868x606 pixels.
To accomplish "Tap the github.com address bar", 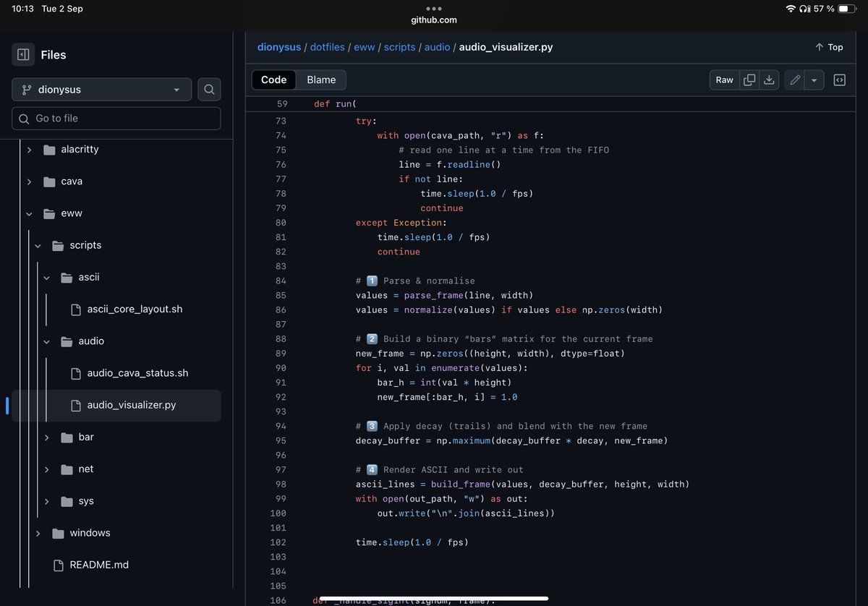I will tap(434, 20).
